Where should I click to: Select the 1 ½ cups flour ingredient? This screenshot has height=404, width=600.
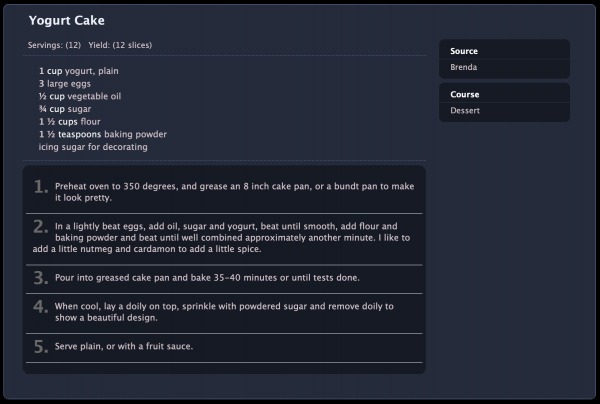[x=69, y=122]
